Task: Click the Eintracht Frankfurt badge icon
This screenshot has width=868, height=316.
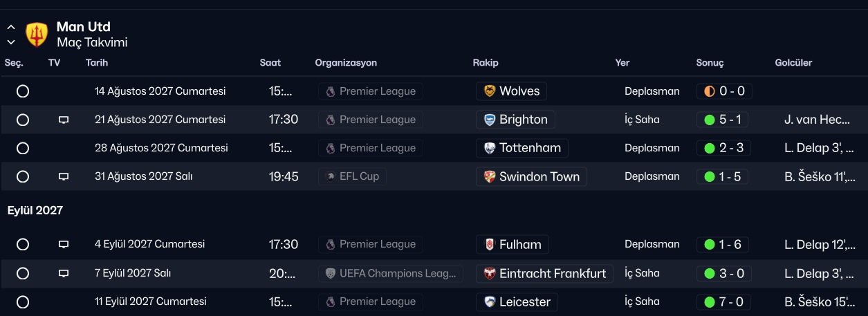Action: [490, 273]
